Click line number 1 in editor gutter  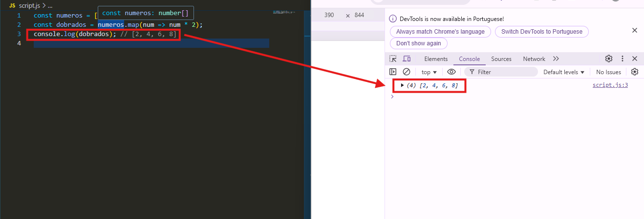[x=19, y=15]
